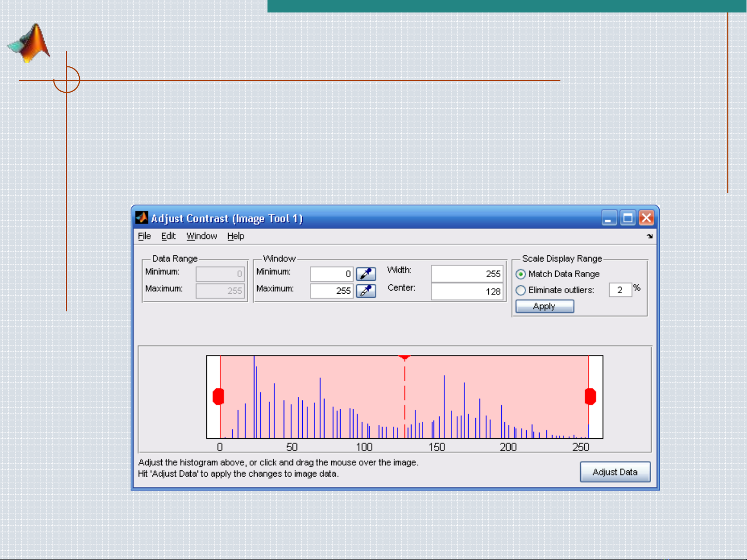Close the Adjust Contrast window
This screenshot has width=747, height=560.
click(646, 218)
